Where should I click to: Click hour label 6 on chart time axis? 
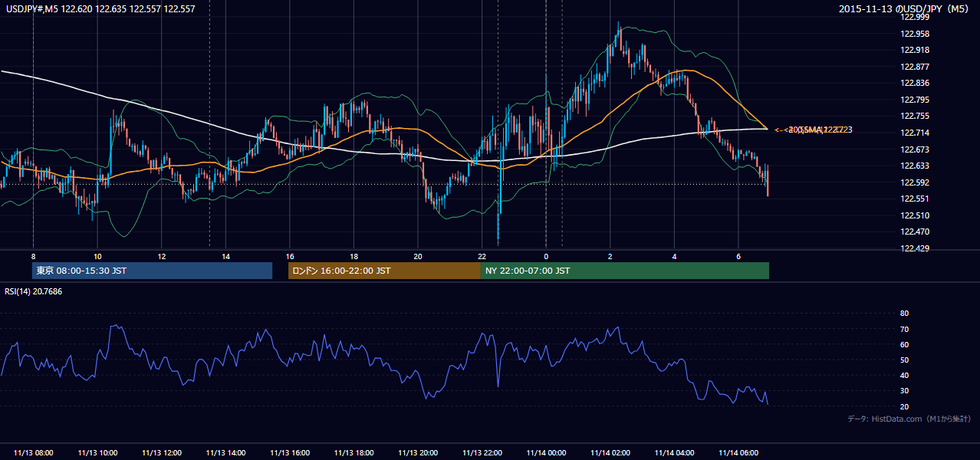pos(738,256)
